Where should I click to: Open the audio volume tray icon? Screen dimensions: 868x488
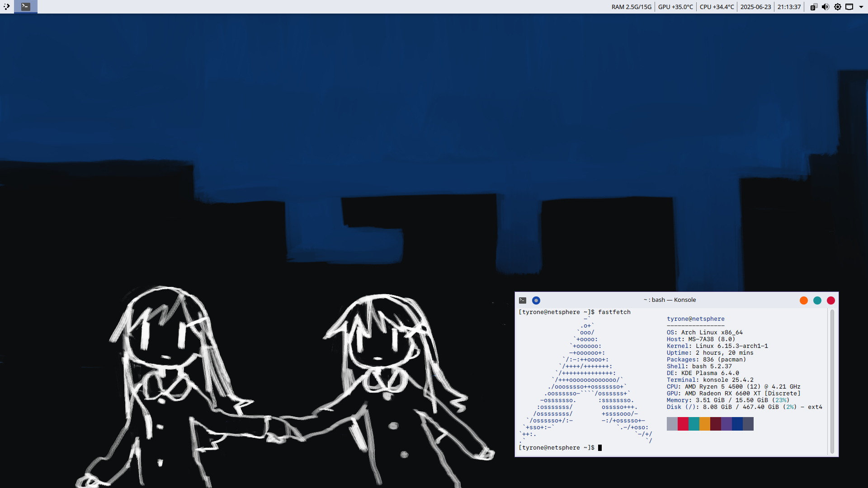tap(825, 7)
